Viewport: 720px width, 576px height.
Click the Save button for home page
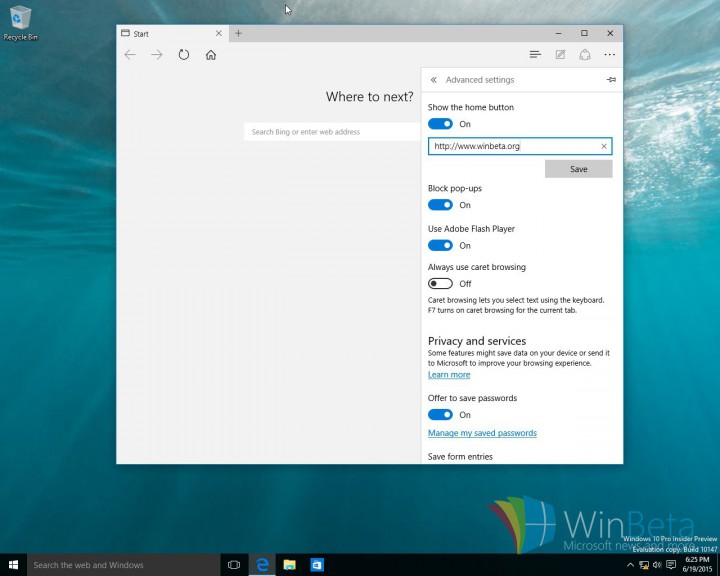click(x=579, y=169)
